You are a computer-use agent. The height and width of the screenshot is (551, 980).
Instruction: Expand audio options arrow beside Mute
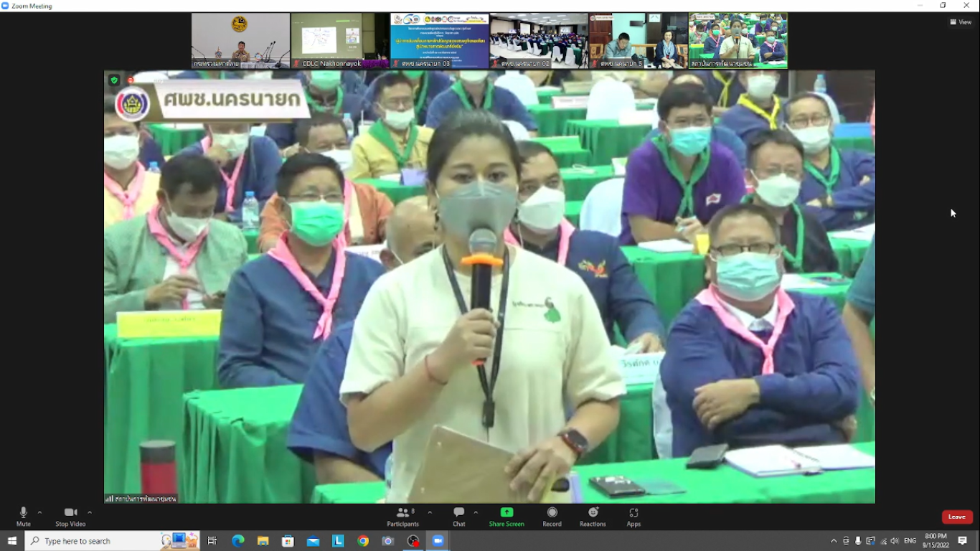[39, 512]
